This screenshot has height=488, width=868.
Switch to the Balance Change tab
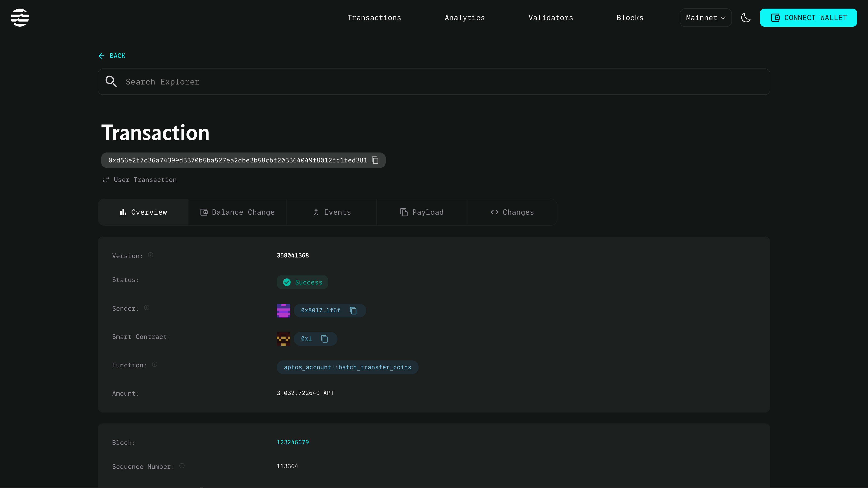click(x=237, y=212)
